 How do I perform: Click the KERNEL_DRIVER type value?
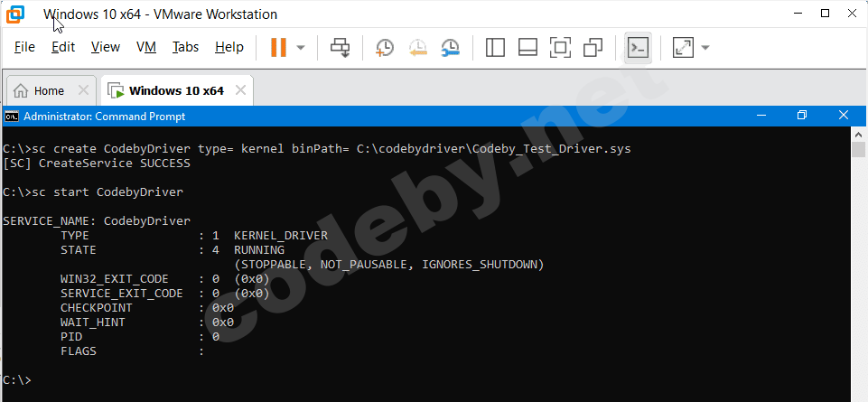click(x=281, y=236)
